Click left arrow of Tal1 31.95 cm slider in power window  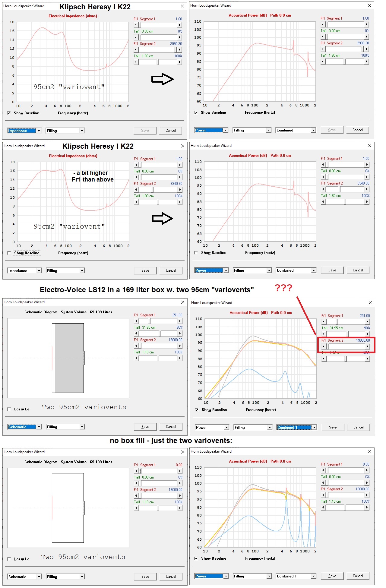click(324, 334)
